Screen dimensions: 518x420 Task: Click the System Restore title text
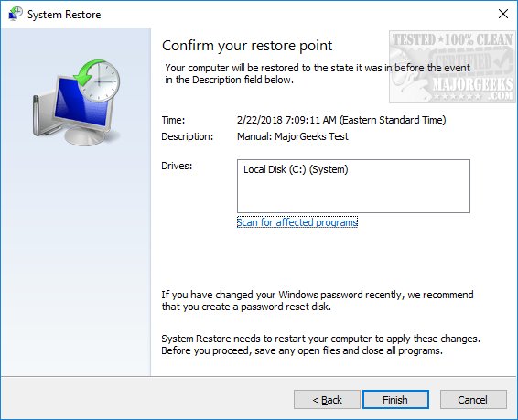click(x=64, y=15)
